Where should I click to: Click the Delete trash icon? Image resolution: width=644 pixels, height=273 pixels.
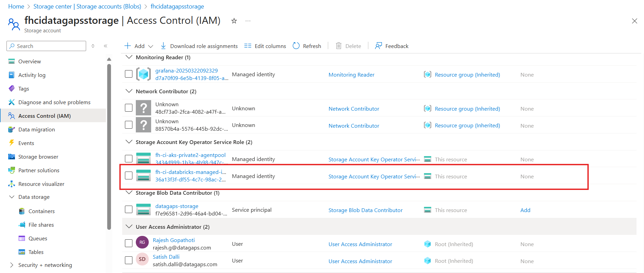tap(339, 46)
